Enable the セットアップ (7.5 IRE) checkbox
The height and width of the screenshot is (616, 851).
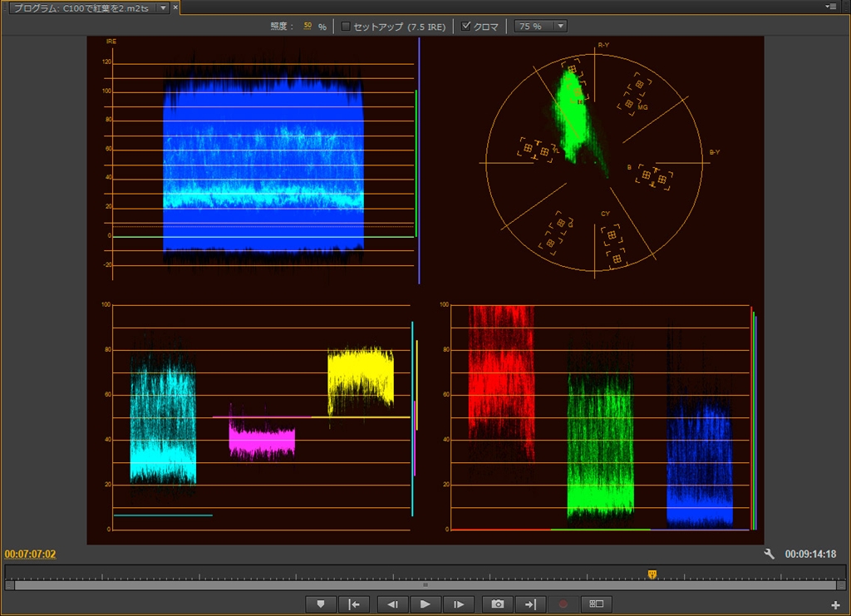point(346,27)
